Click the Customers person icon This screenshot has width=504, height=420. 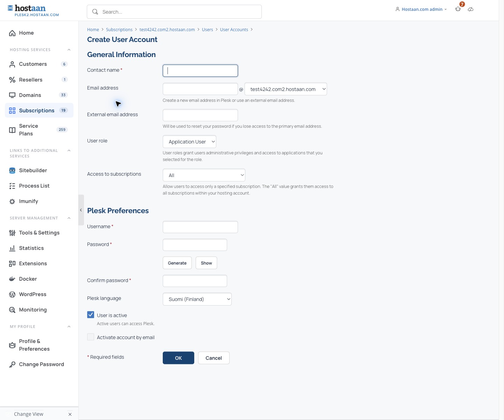(12, 64)
